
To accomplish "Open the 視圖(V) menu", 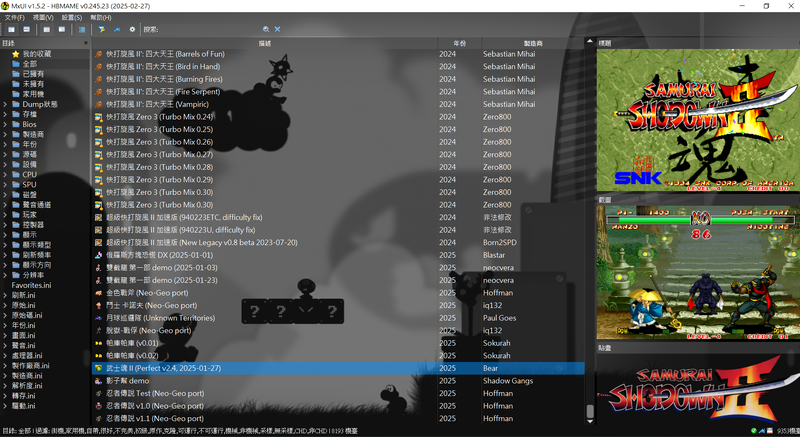I will [x=43, y=17].
